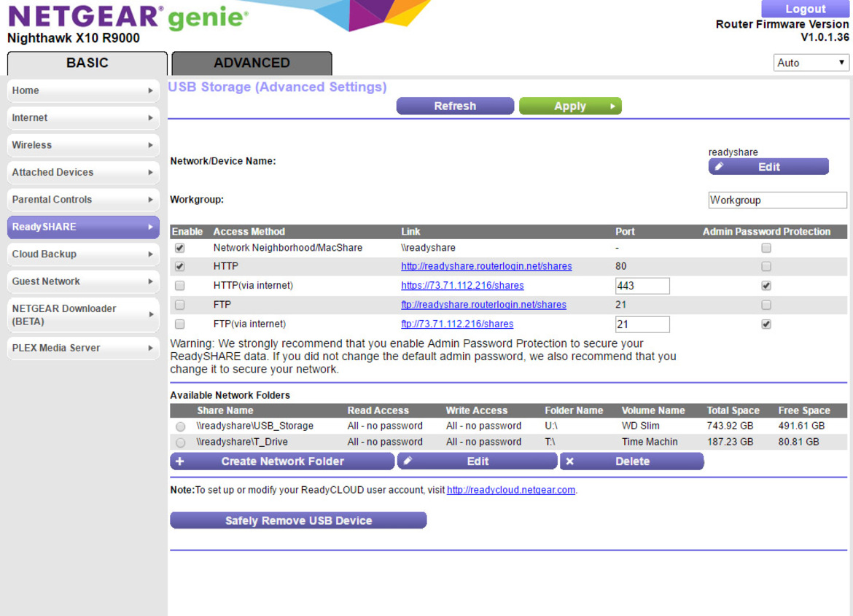
Task: Select ReadySHARE in the sidebar
Action: pyautogui.click(x=83, y=227)
